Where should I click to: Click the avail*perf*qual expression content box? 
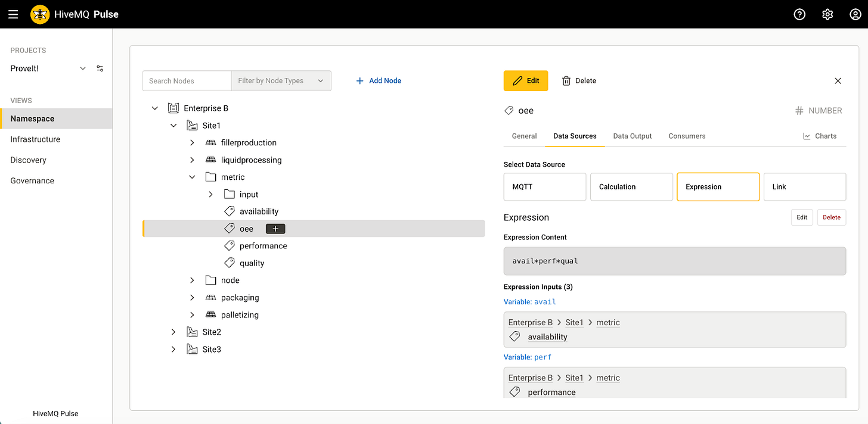coord(675,261)
